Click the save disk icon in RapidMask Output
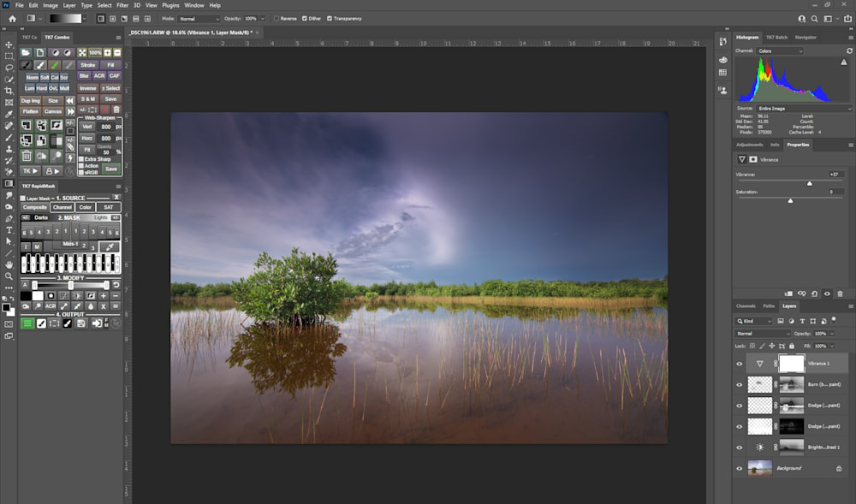The width and height of the screenshot is (856, 504). click(80, 323)
